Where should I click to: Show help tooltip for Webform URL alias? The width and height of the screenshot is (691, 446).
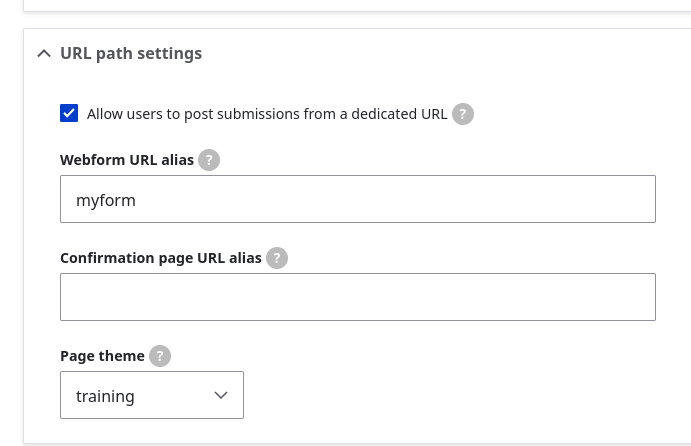pos(209,160)
